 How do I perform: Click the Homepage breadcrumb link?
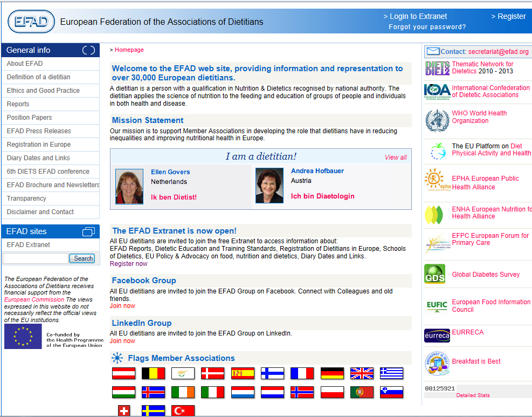129,50
